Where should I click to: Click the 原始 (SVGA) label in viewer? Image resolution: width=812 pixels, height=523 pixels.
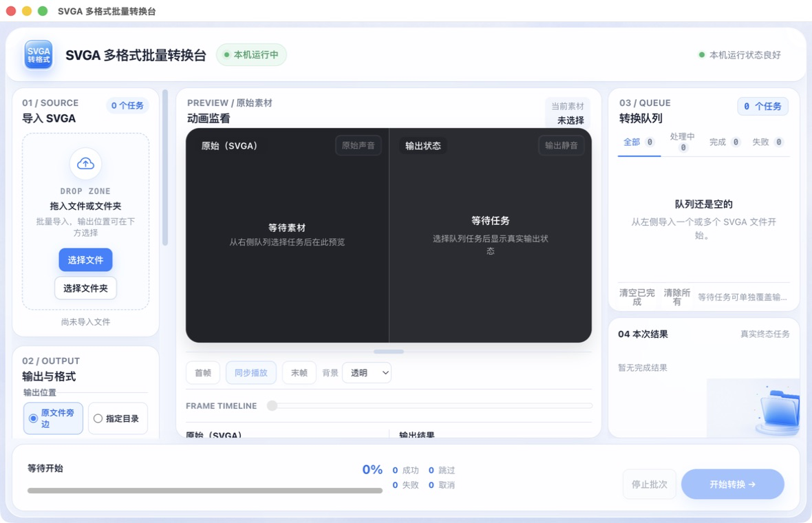coord(229,145)
